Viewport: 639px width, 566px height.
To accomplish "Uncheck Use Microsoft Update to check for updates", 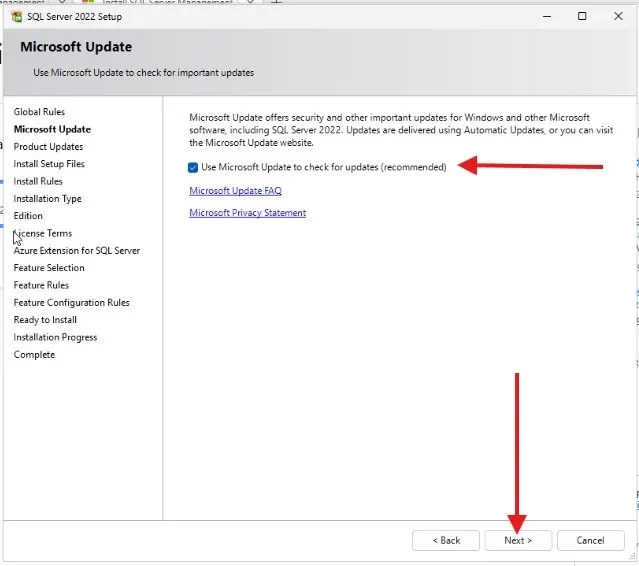I will click(x=193, y=167).
